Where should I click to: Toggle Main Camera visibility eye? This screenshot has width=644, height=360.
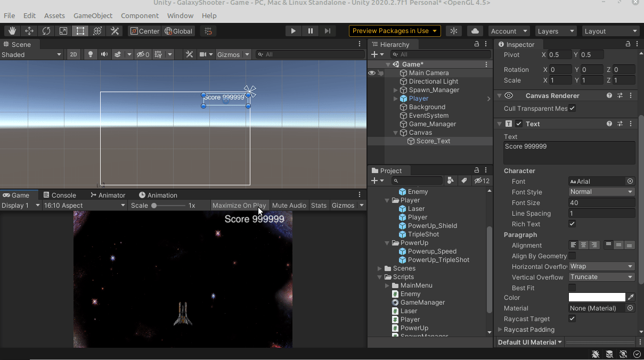tap(372, 73)
